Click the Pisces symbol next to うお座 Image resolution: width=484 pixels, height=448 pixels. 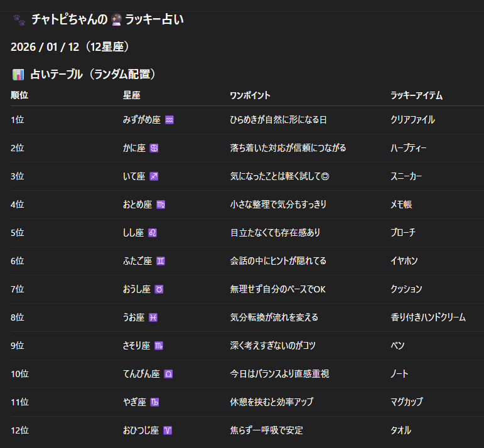[x=153, y=317]
